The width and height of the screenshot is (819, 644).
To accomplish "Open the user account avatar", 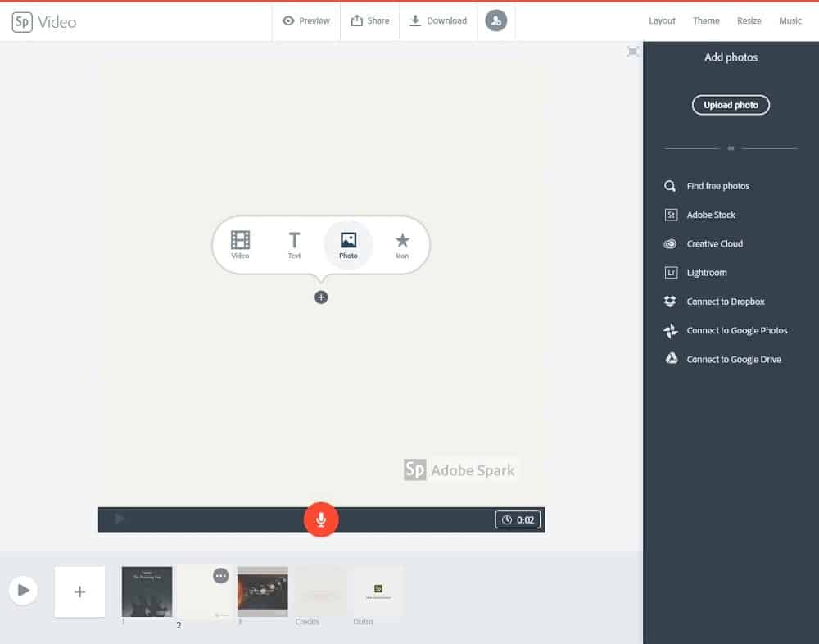I will (x=495, y=21).
